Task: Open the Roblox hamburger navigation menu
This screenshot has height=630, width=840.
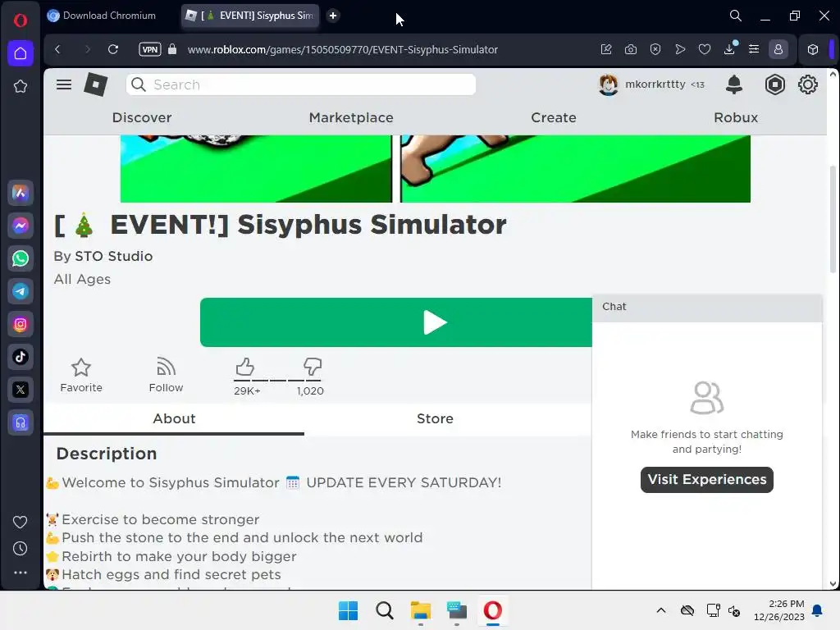Action: tap(64, 84)
